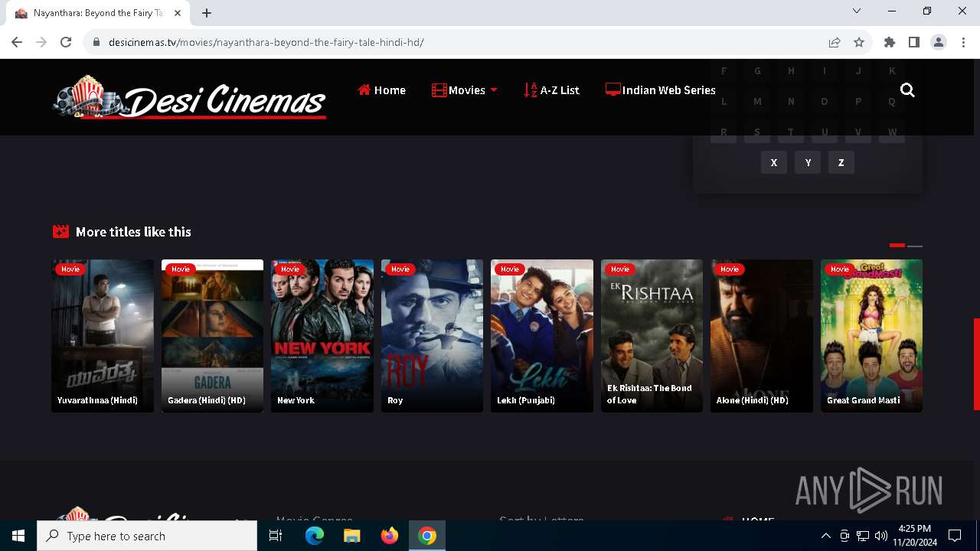Open the notification center
Image resolution: width=980 pixels, height=551 pixels.
coord(955,536)
